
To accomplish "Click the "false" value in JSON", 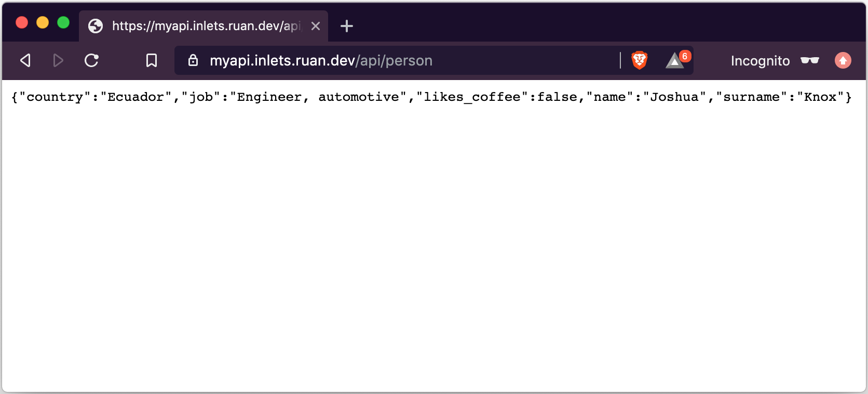I will coord(557,97).
